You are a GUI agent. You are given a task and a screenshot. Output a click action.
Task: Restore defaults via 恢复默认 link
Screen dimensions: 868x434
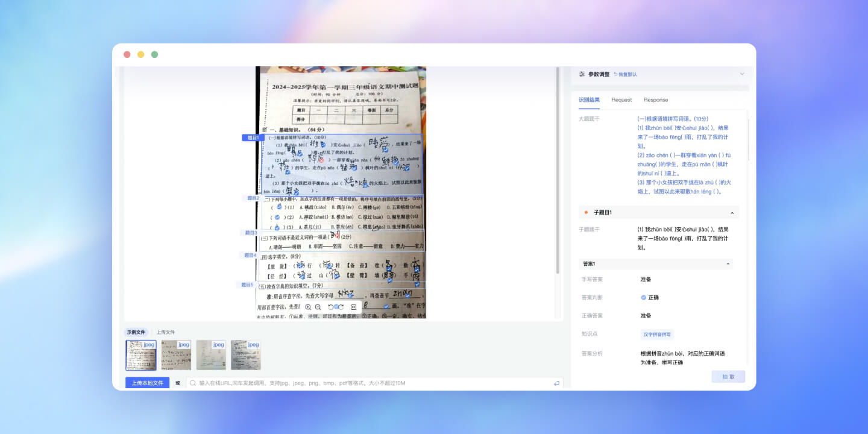coord(625,74)
